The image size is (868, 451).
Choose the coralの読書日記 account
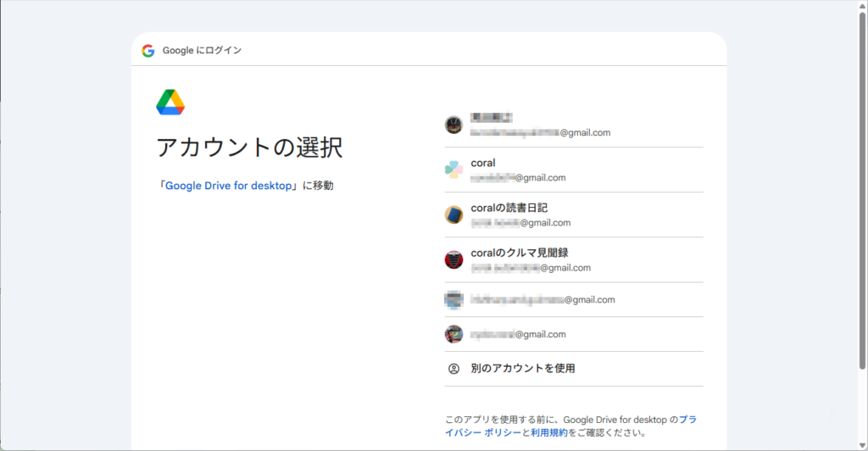pyautogui.click(x=574, y=214)
